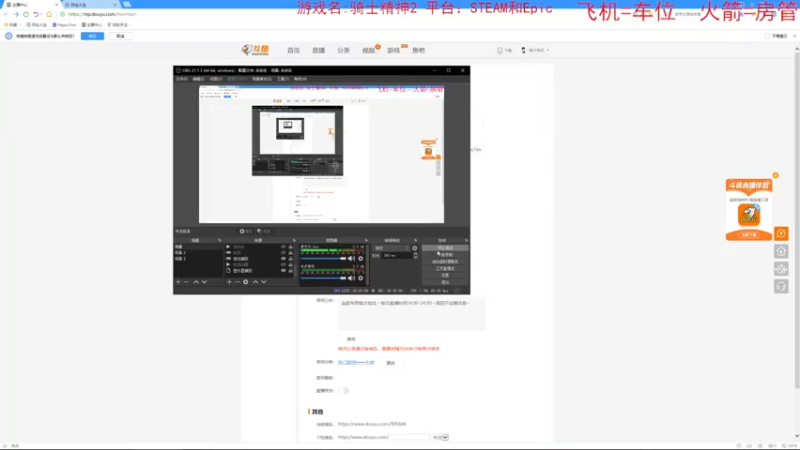Viewport: 800px width, 450px height.
Task: Reload the page with browser refresh icon
Action: click(26, 14)
